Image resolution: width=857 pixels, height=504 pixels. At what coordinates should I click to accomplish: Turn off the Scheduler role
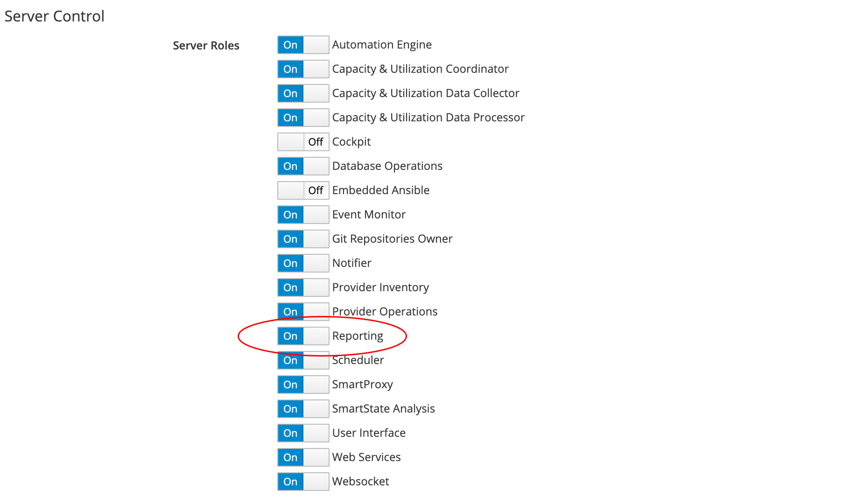303,360
